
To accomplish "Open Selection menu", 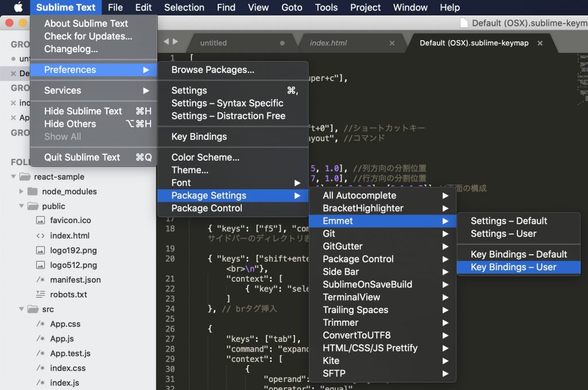I will point(184,7).
